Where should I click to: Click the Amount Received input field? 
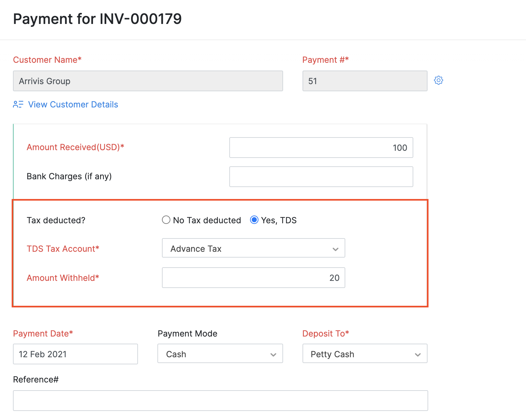[x=321, y=148]
